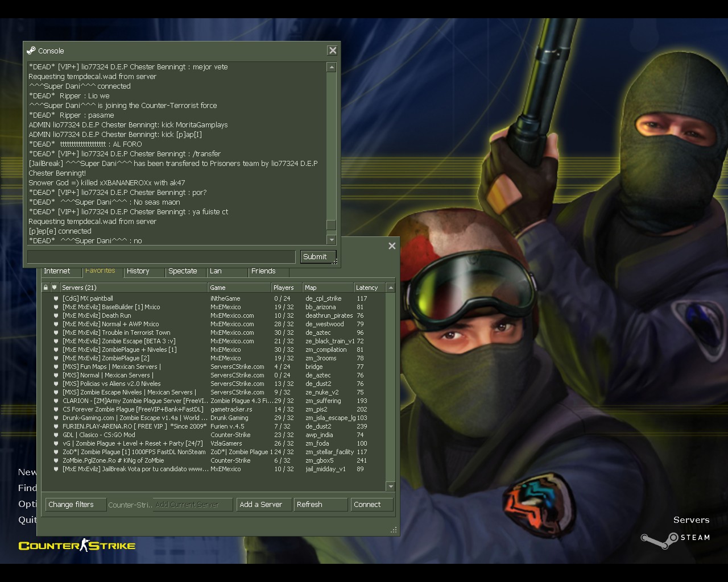Click the shield icon beside Normal + AWP Mxico
This screenshot has height=582, width=728.
[56, 324]
